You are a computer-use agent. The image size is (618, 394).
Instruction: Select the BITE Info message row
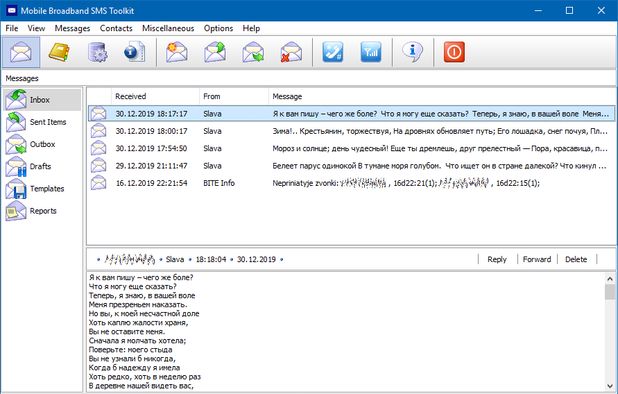[351, 183]
